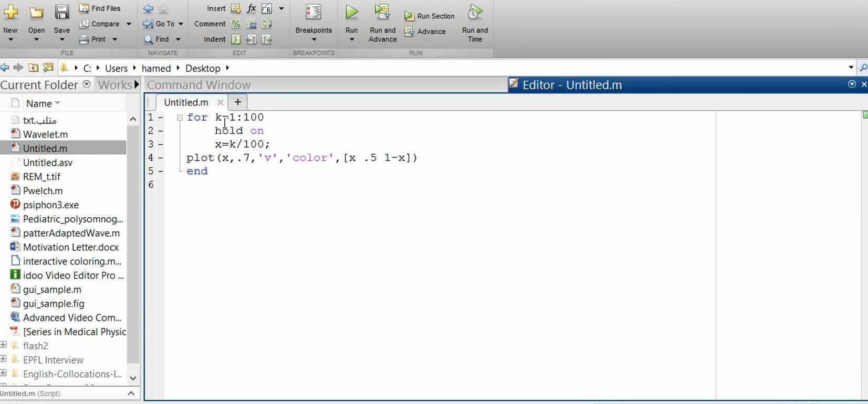Click the smart Indent icon
Viewport: 868px width, 404px height.
[x=236, y=39]
